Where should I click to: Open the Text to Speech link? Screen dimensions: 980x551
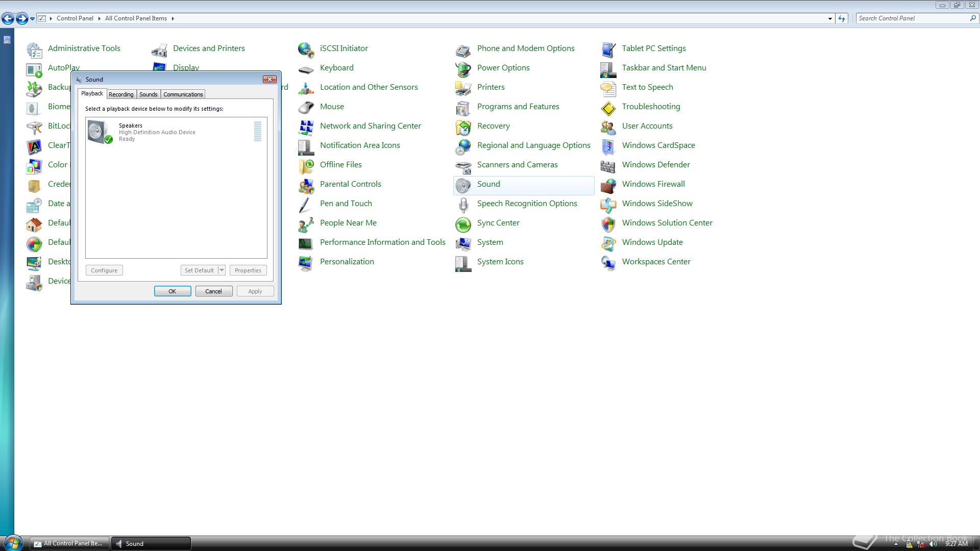click(647, 87)
